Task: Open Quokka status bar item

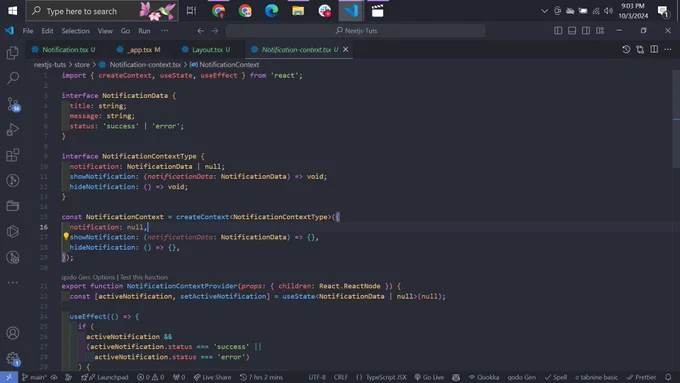Action: 484,377
